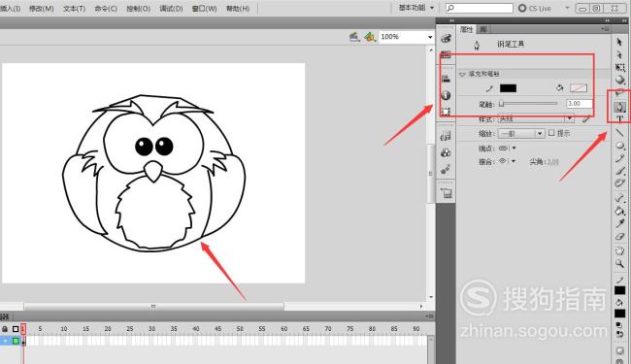Click the stroke width slider handle
Viewport: 631px width, 364px height.
pyautogui.click(x=502, y=104)
